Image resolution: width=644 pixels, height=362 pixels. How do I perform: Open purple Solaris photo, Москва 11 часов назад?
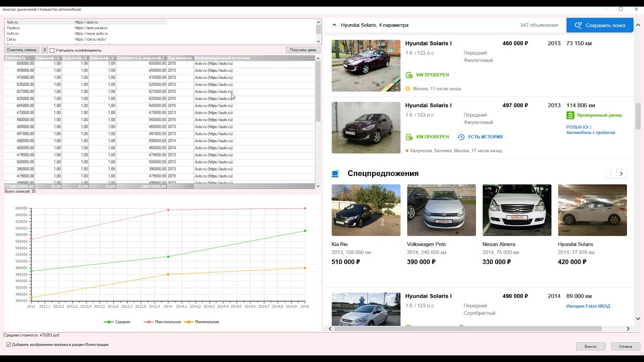pyautogui.click(x=366, y=66)
